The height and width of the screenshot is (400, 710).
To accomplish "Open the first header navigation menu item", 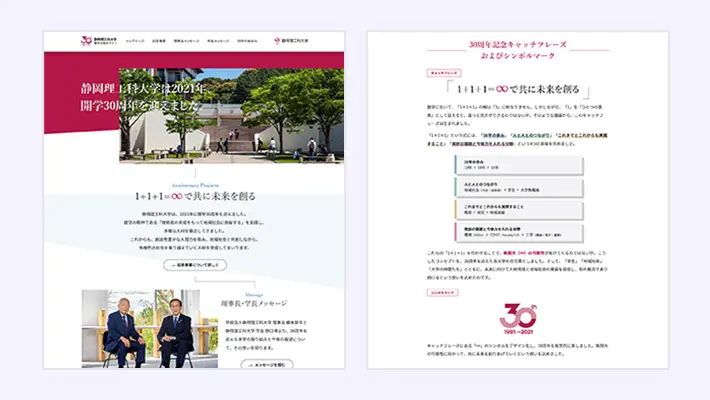I will tap(134, 41).
